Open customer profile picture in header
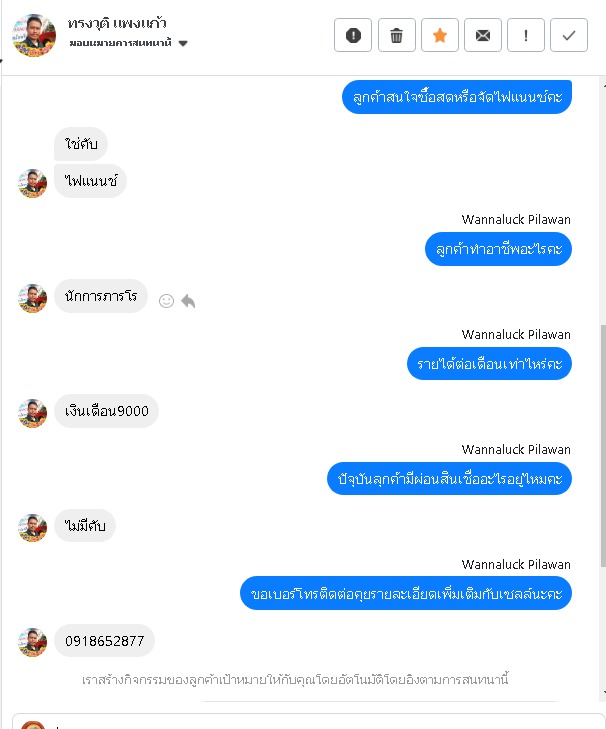This screenshot has height=729, width=606. 34,35
